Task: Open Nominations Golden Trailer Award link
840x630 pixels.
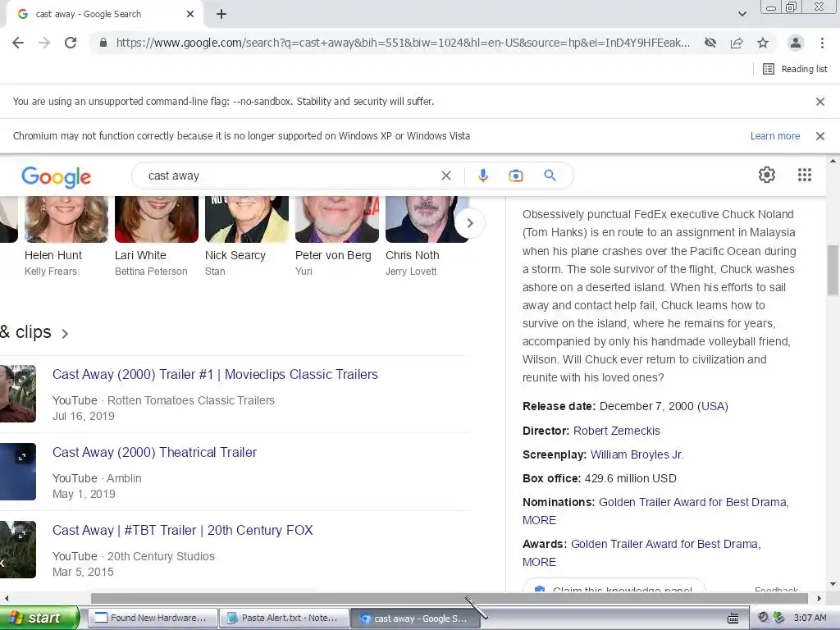Action: pos(693,502)
